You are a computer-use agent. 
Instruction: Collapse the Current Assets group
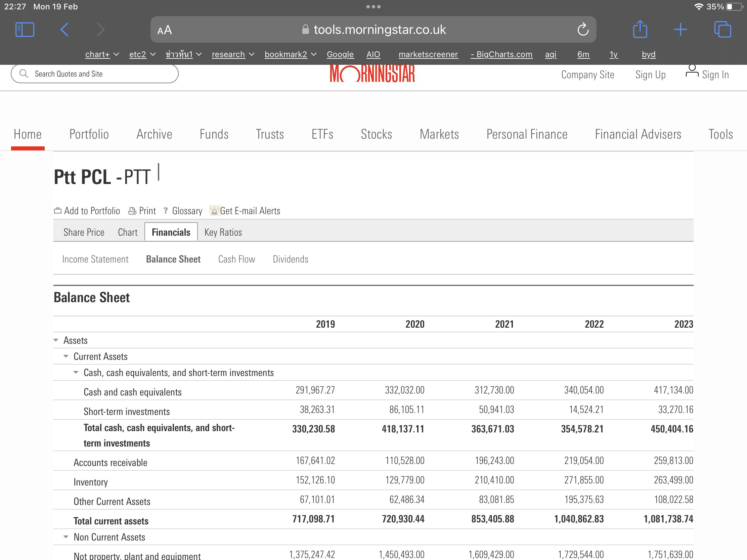coord(66,357)
